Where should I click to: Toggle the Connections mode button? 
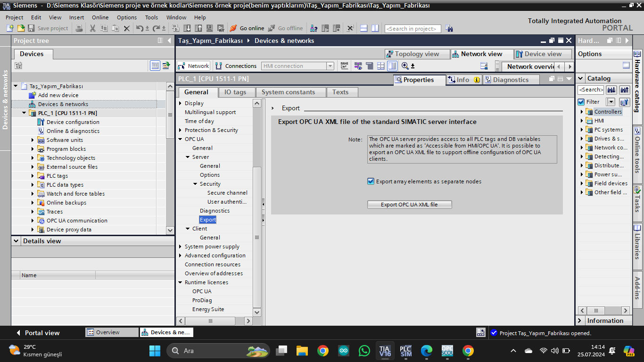coord(236,66)
